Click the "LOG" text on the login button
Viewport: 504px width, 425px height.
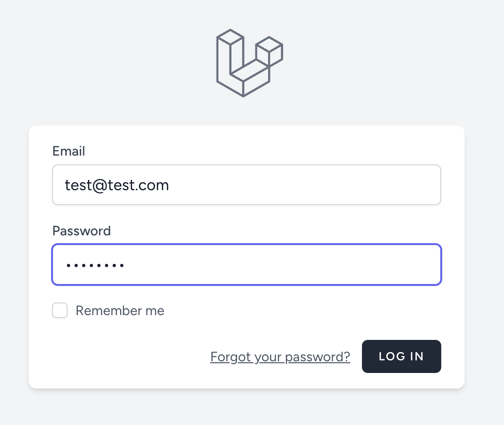[x=389, y=356]
